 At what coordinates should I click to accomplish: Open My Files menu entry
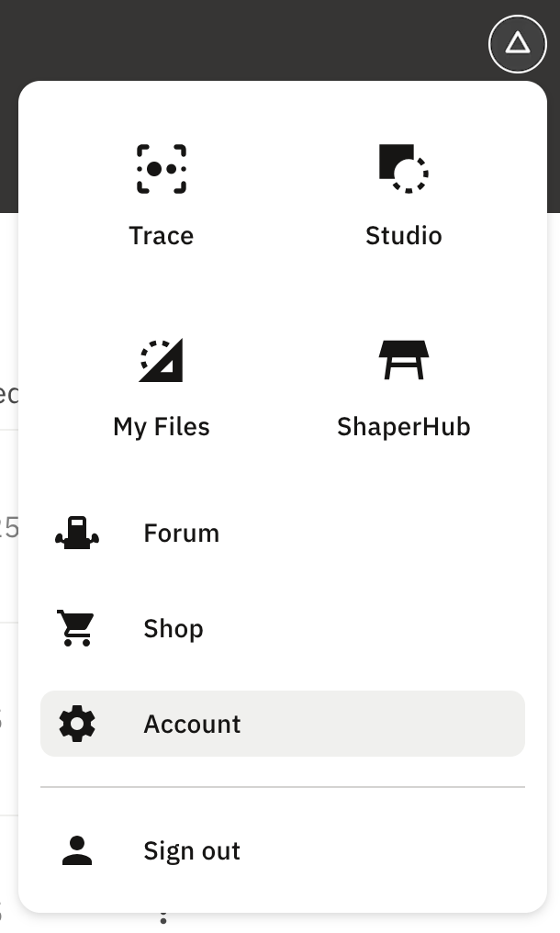click(x=162, y=426)
